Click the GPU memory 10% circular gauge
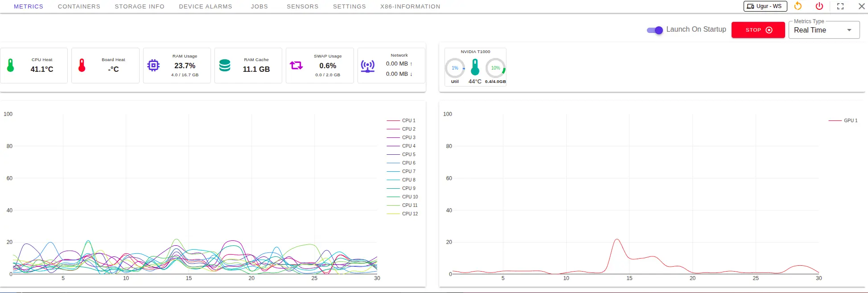 (x=495, y=68)
